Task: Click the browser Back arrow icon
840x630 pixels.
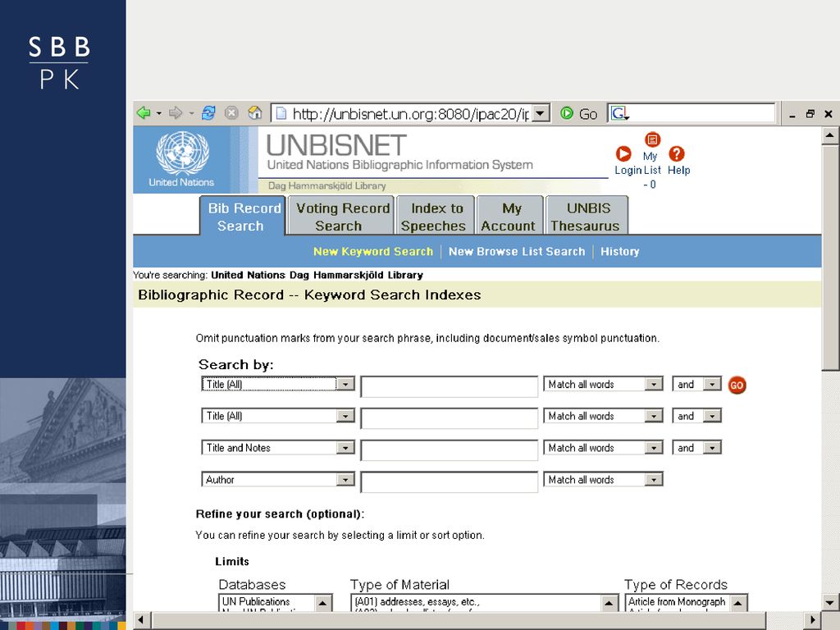Action: coord(144,113)
